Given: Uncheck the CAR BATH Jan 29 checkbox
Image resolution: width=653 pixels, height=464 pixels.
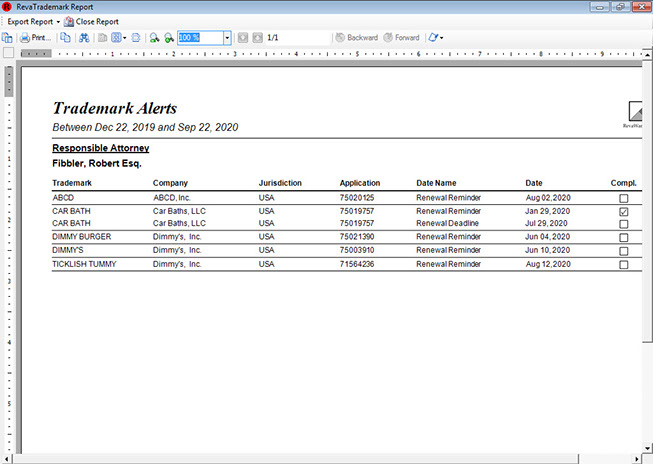Looking at the screenshot, I should click(624, 212).
